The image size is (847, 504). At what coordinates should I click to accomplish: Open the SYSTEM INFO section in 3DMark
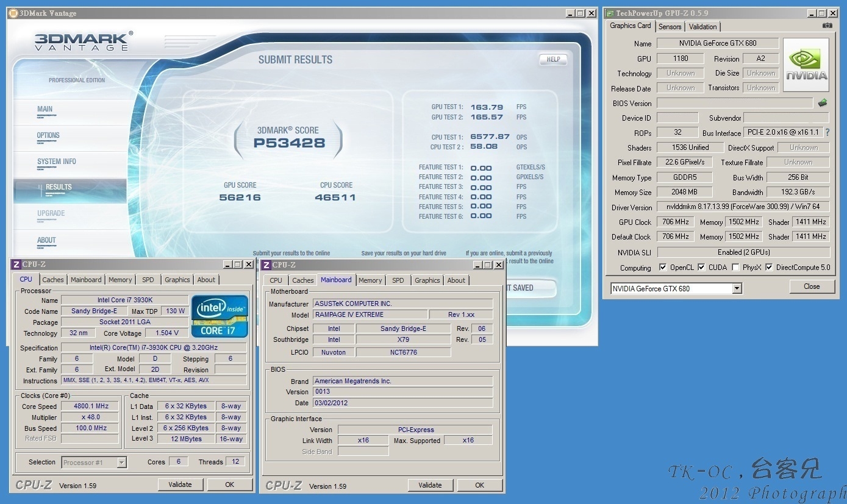(x=57, y=161)
